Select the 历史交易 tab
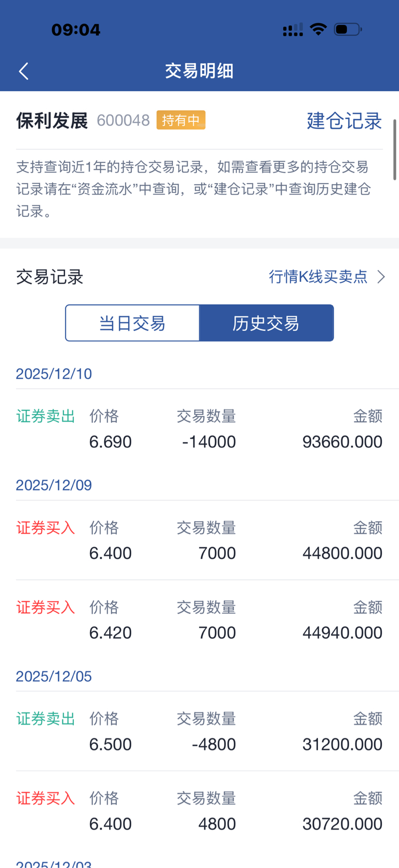 coord(267,323)
